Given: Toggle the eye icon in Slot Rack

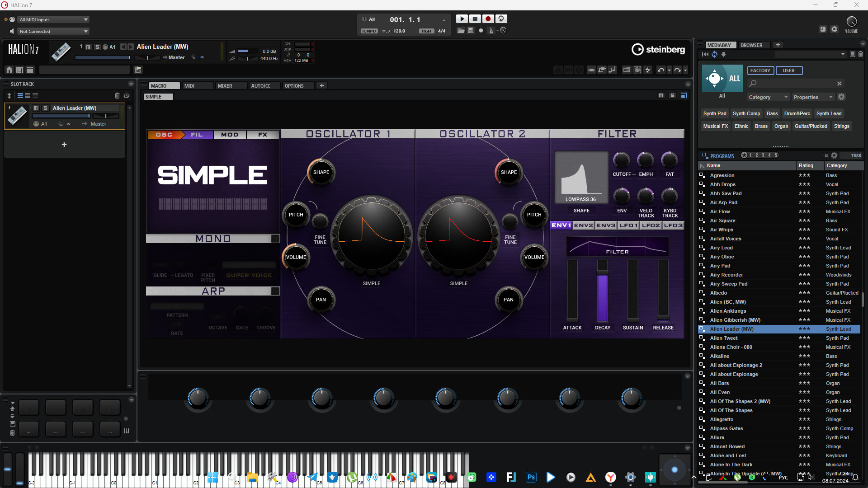Looking at the screenshot, I should [x=127, y=96].
